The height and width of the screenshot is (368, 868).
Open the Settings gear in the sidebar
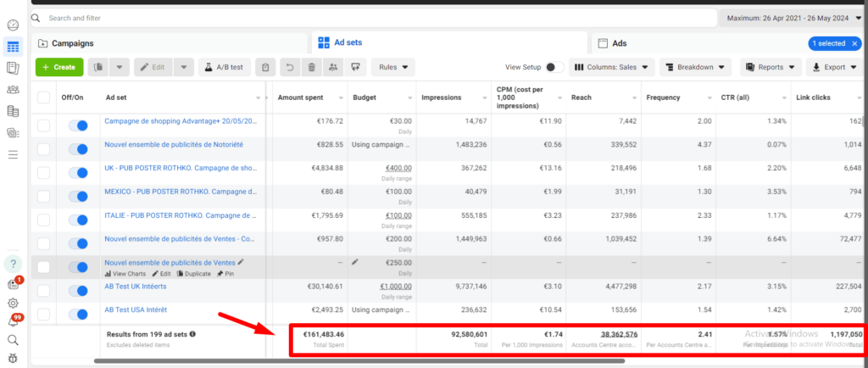pos(13,303)
